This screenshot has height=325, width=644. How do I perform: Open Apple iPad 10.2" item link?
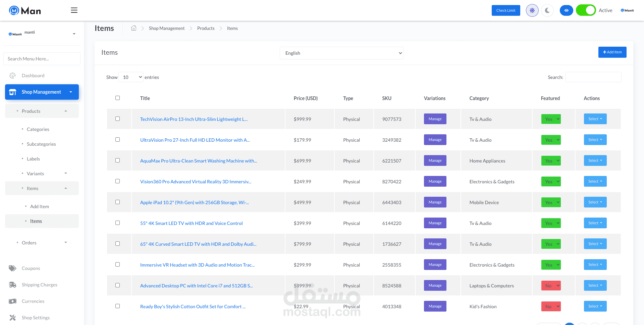pos(194,202)
